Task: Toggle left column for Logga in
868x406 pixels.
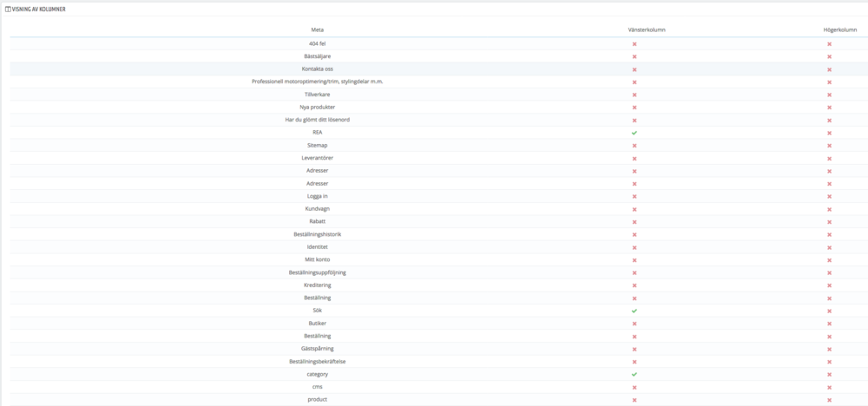Action: point(635,197)
